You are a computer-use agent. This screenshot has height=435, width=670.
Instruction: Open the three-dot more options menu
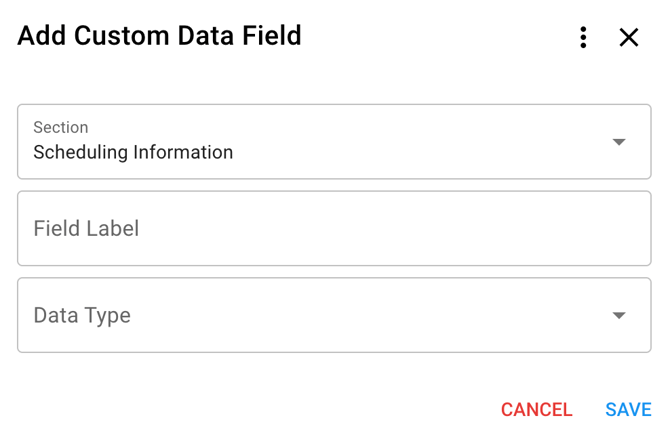click(583, 38)
